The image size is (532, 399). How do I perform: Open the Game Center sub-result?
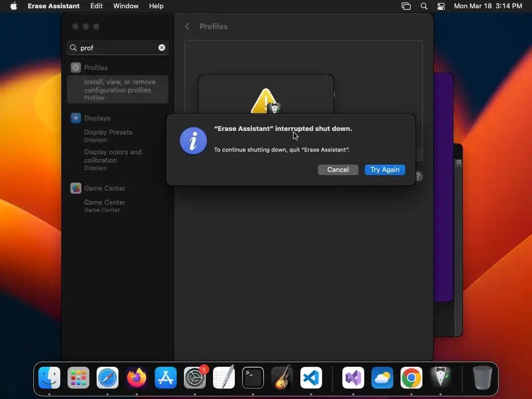pyautogui.click(x=104, y=206)
